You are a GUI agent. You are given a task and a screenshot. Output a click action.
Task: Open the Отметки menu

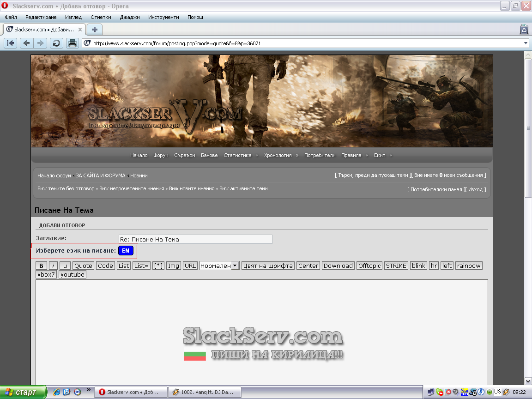(101, 17)
